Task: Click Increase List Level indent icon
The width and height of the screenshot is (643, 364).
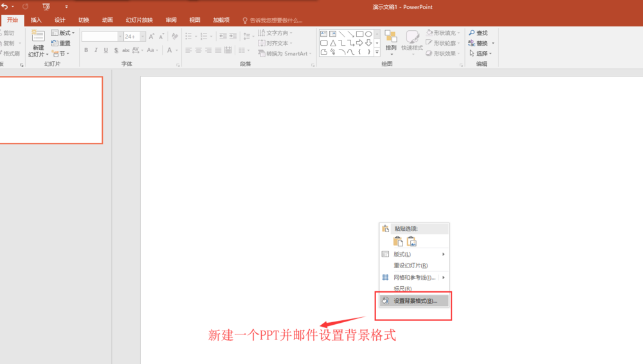Action: click(x=233, y=37)
